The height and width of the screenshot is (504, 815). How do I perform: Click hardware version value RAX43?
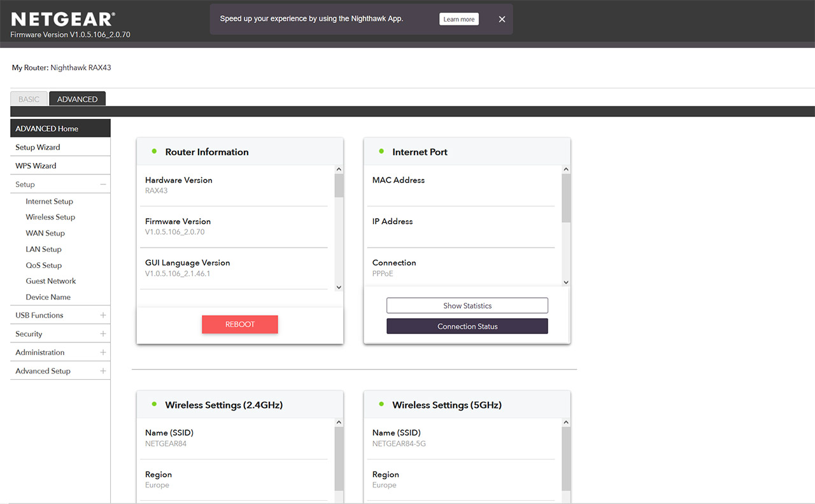[x=156, y=191]
